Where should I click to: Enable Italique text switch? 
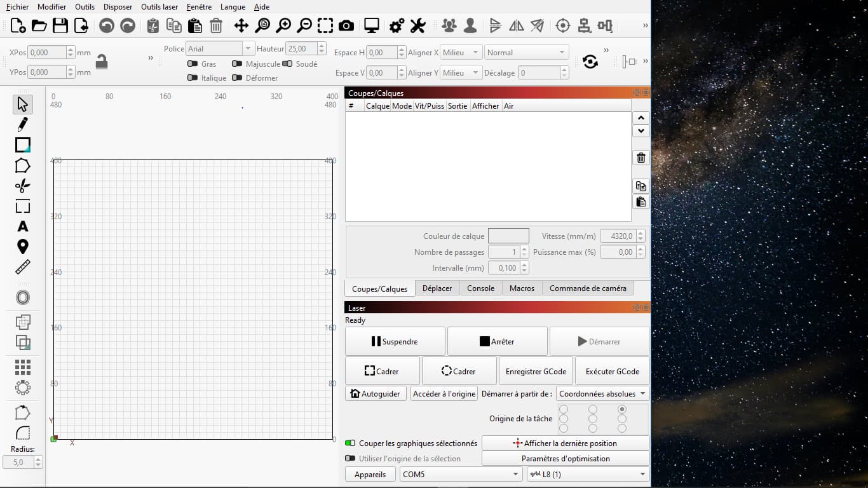(x=193, y=78)
